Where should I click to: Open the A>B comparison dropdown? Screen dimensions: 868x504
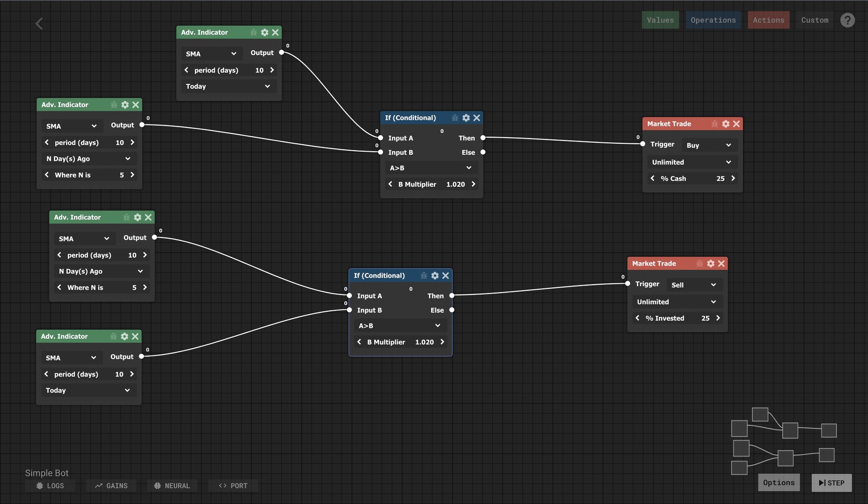[430, 168]
